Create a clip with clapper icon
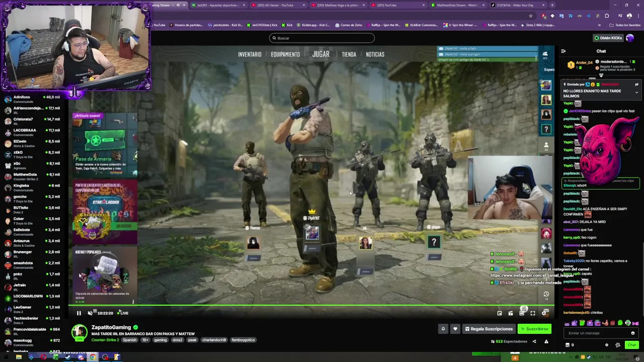644x362 pixels. point(511,313)
